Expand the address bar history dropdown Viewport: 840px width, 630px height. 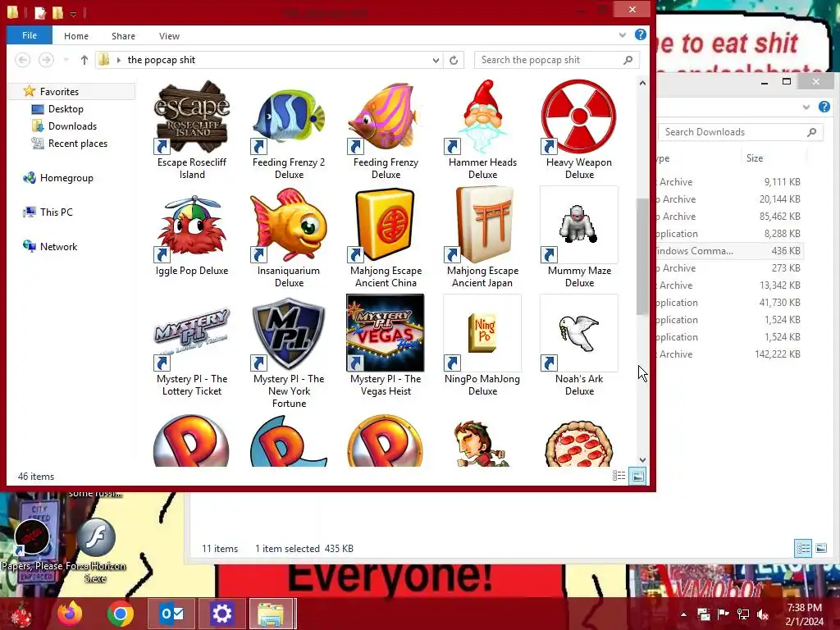[x=436, y=60]
